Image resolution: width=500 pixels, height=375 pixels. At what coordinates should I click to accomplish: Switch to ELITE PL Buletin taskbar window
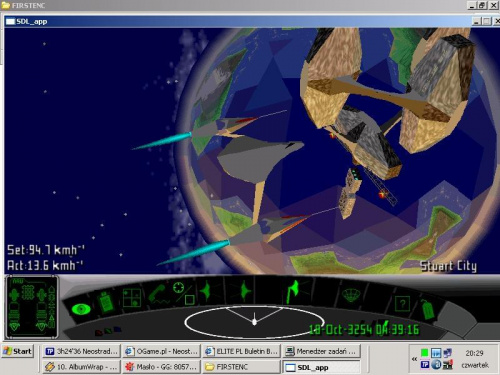tap(242, 351)
